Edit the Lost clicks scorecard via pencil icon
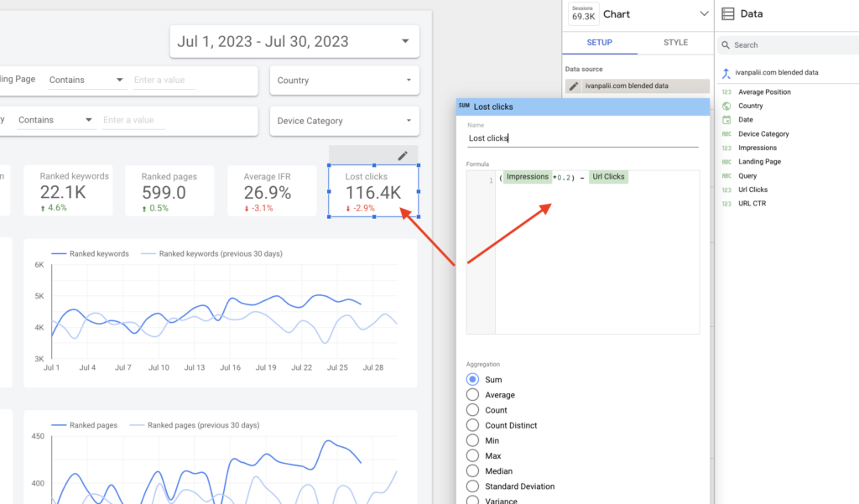The height and width of the screenshot is (504, 859). 402,155
